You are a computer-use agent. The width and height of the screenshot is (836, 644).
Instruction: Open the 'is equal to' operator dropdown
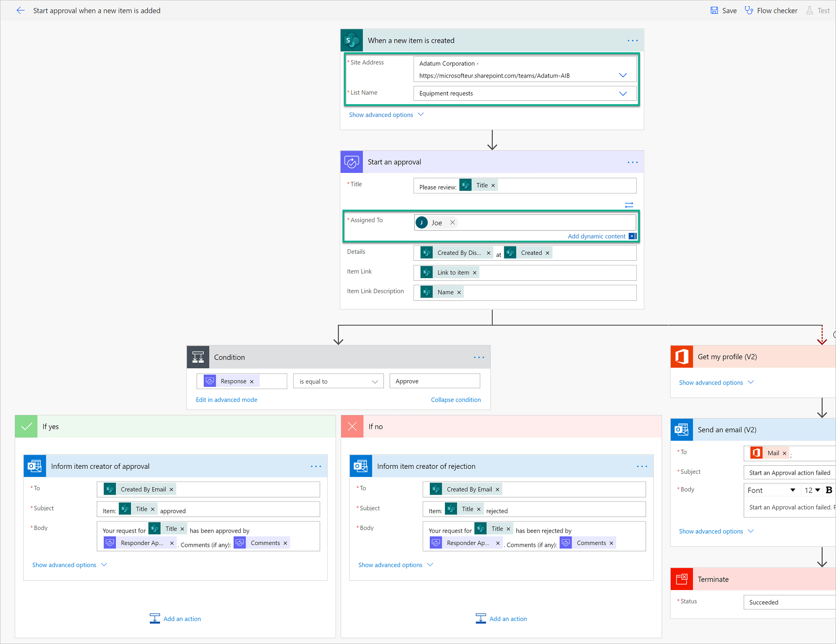tap(375, 381)
